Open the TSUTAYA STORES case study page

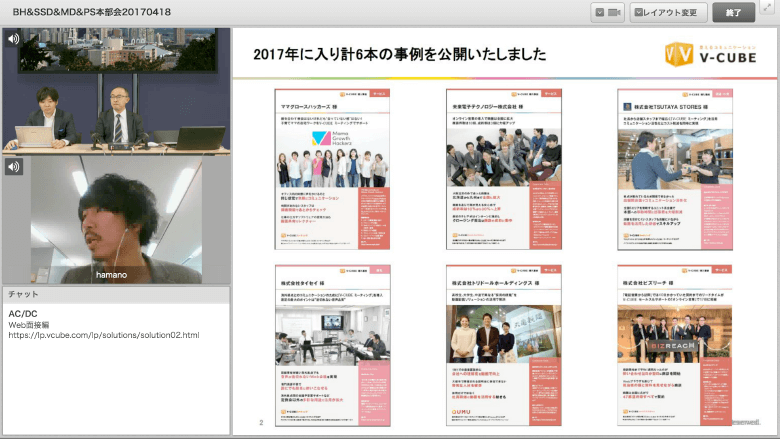click(675, 170)
